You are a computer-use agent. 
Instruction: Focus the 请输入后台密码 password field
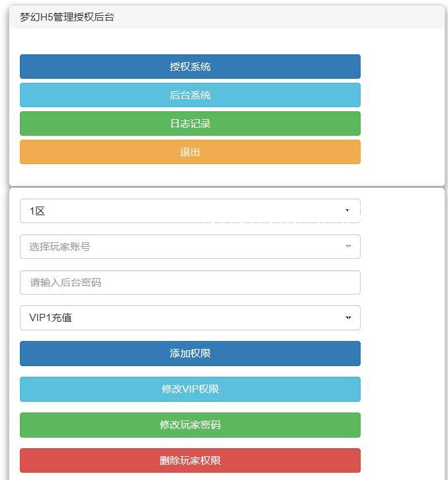(190, 283)
